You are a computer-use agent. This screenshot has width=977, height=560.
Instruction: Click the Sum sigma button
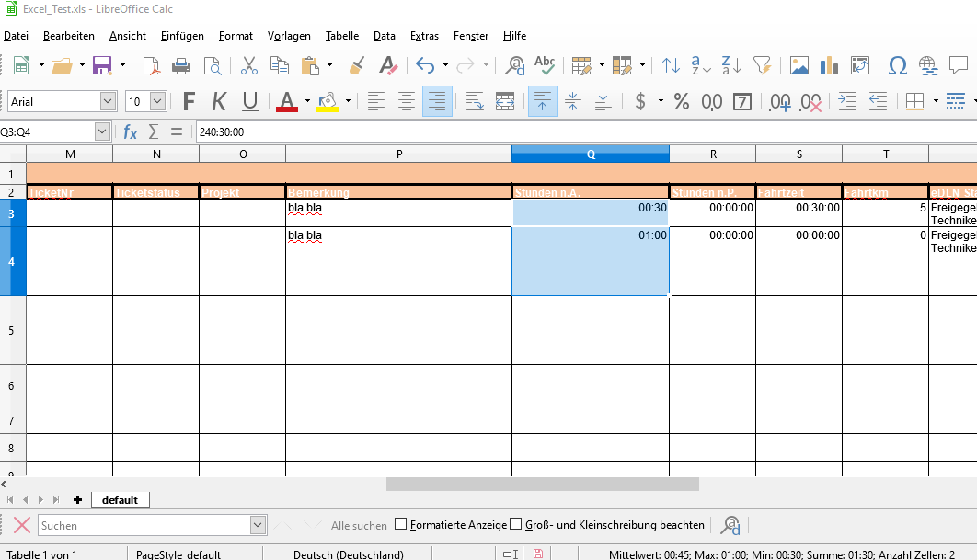154,131
